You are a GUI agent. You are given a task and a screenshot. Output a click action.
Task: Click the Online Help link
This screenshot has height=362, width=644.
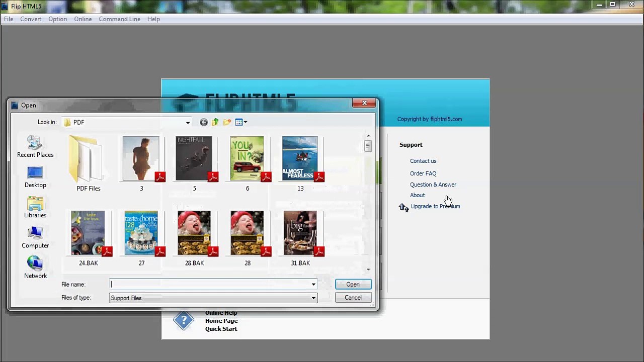(x=221, y=313)
